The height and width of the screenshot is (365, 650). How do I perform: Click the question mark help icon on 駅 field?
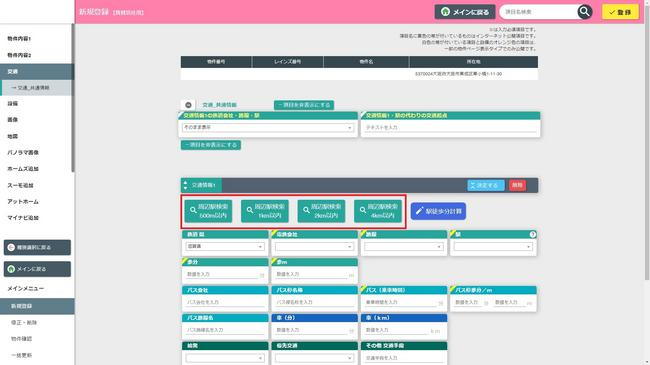click(533, 234)
